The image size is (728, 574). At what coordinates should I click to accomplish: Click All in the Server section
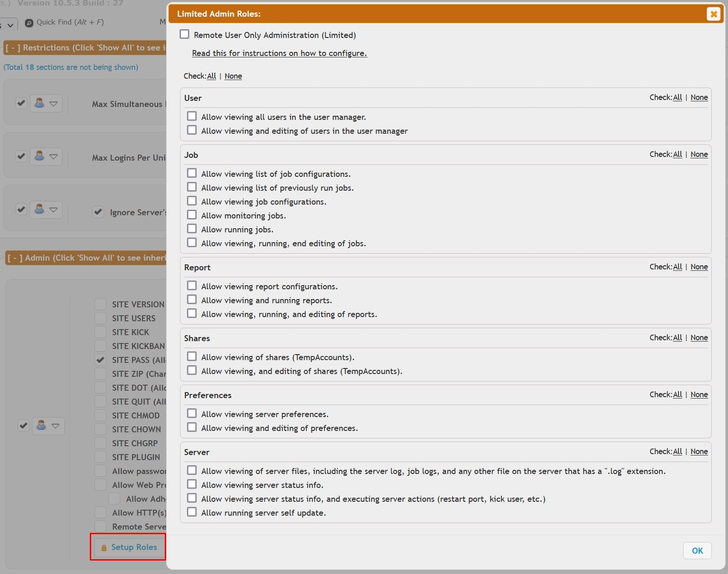(678, 451)
